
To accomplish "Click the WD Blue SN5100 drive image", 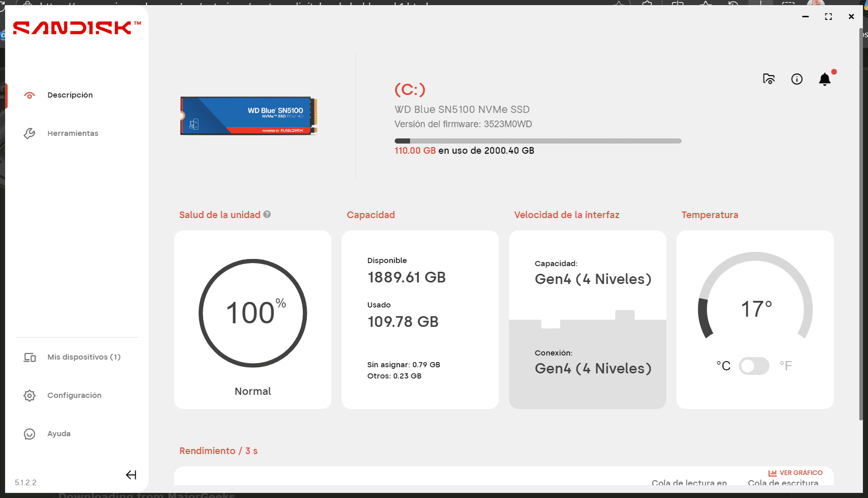I will point(249,116).
